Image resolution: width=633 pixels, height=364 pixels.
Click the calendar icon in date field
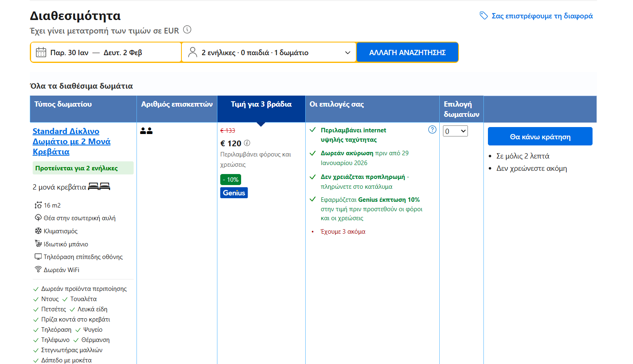41,52
